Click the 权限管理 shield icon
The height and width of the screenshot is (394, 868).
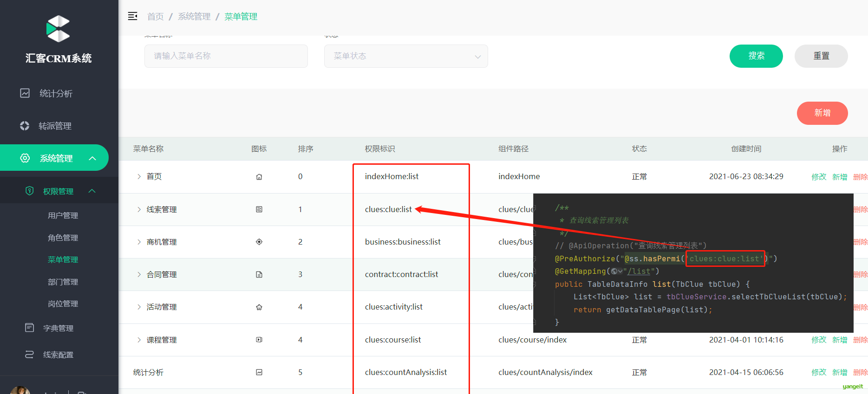(x=29, y=191)
